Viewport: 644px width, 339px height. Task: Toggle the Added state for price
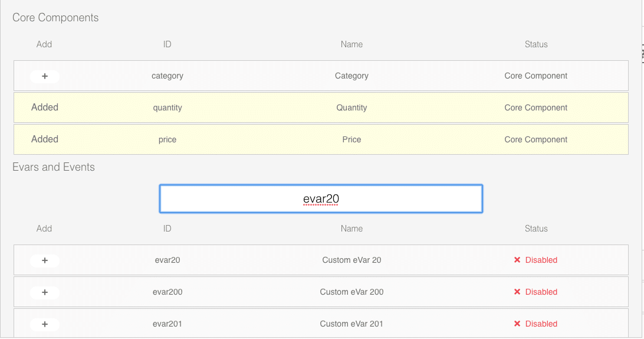point(45,139)
